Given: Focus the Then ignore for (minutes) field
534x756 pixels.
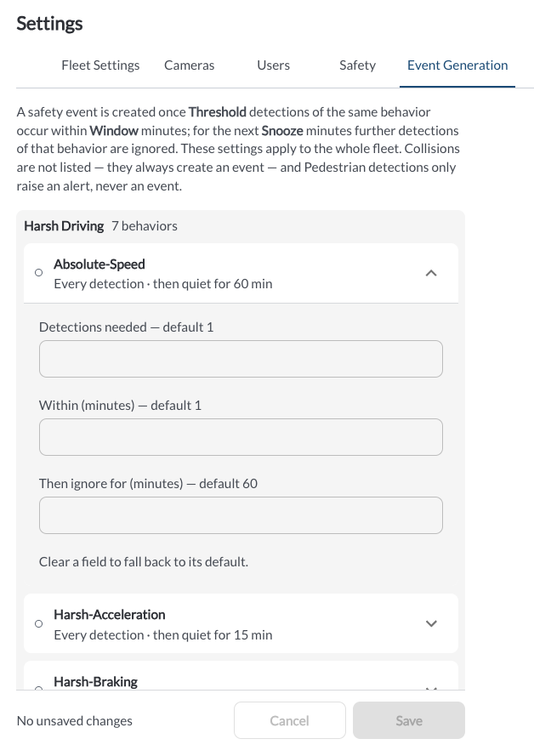Looking at the screenshot, I should pos(241,515).
